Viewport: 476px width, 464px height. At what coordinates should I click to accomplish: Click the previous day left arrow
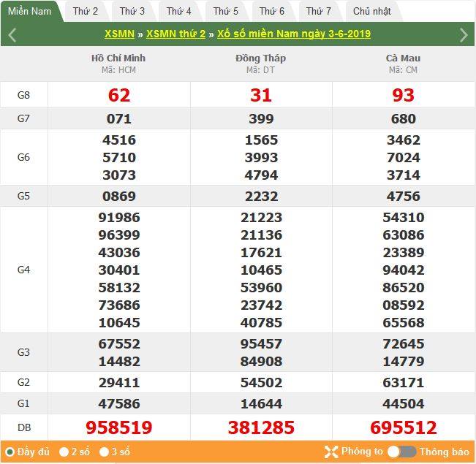coord(12,34)
